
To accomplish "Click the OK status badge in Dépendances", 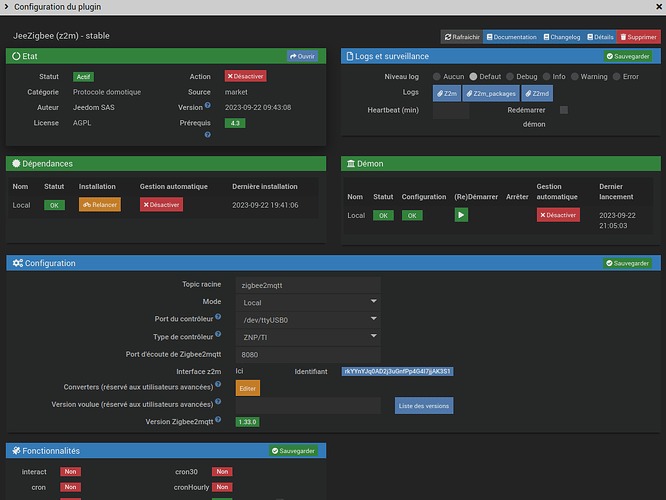I will [x=54, y=205].
